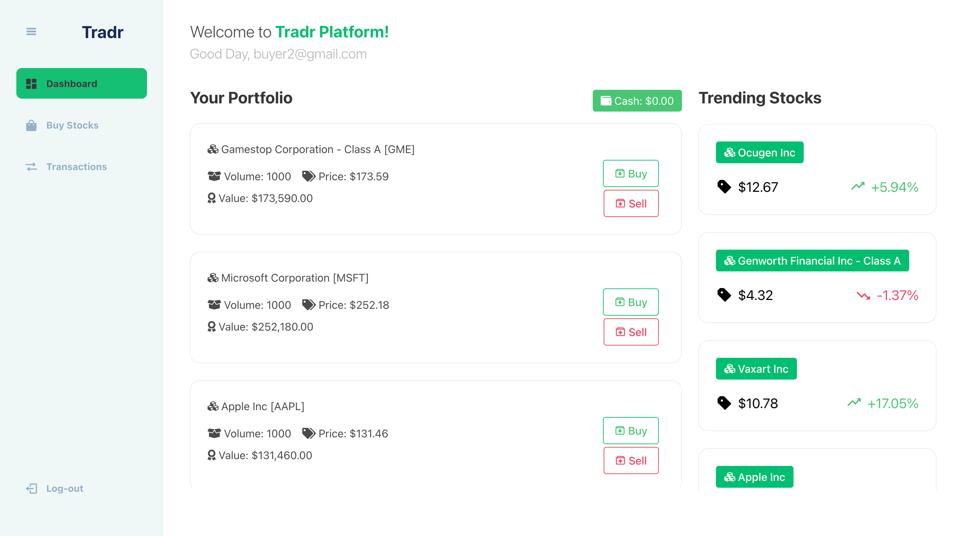Click the downward trend icon next to -1.37%
Screen dimensions: 980x536
[x=863, y=295]
